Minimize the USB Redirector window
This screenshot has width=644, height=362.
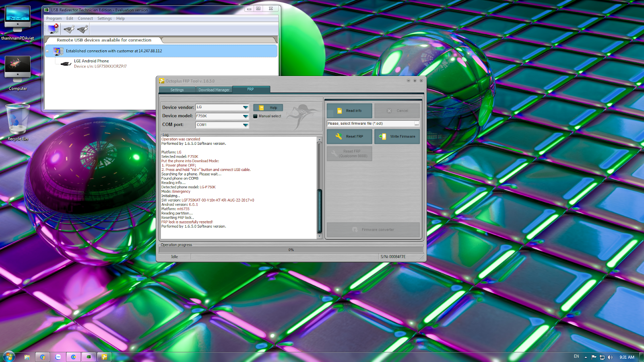pos(249,8)
